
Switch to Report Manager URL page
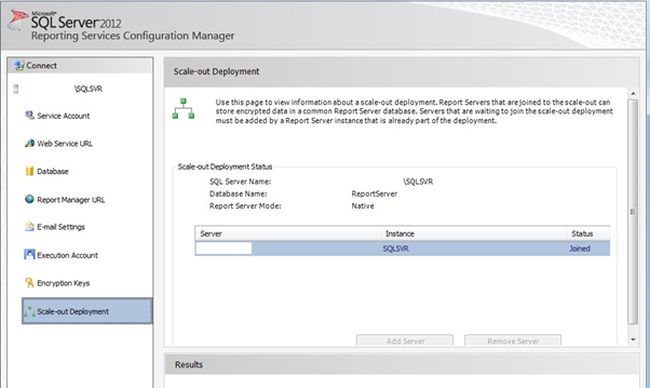point(71,199)
